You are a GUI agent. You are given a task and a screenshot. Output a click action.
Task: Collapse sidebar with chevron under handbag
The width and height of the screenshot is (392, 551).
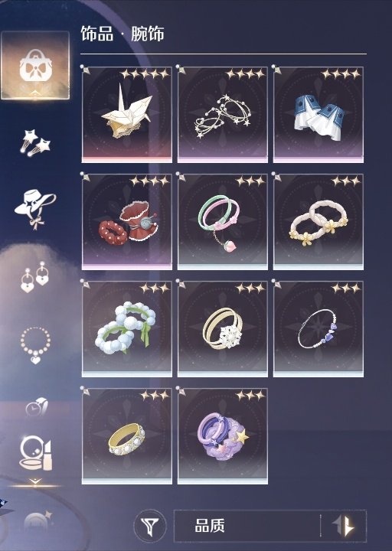click(35, 93)
